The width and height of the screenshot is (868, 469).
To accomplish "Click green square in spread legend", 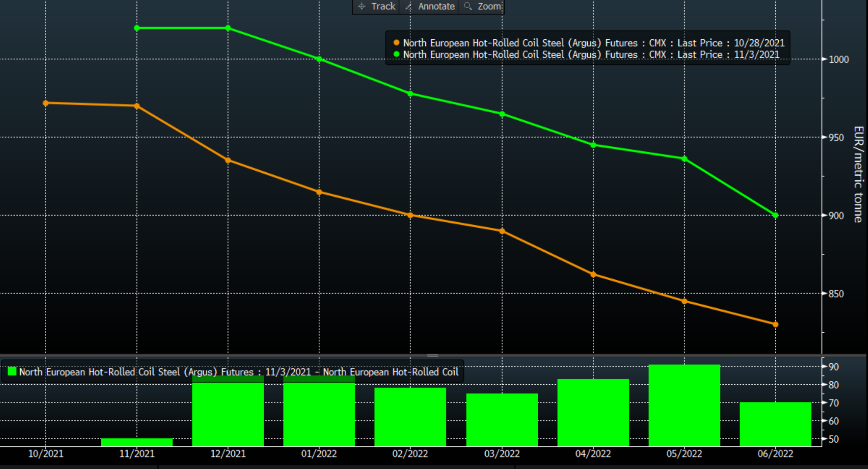I will point(12,371).
